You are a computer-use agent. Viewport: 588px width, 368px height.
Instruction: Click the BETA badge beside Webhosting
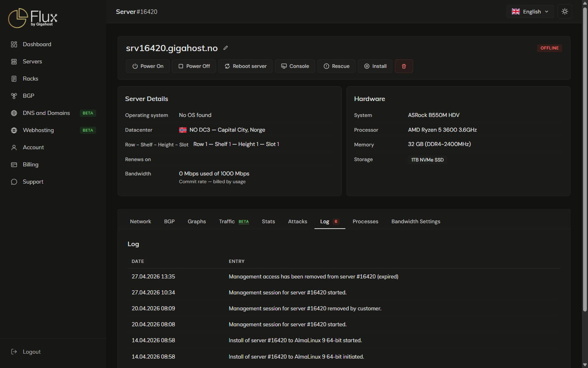pos(88,130)
